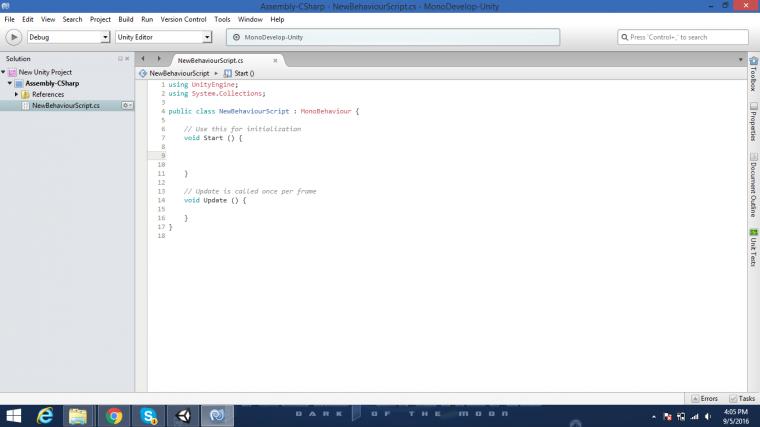760x427 pixels.
Task: Open the Help menu
Action: 277,19
